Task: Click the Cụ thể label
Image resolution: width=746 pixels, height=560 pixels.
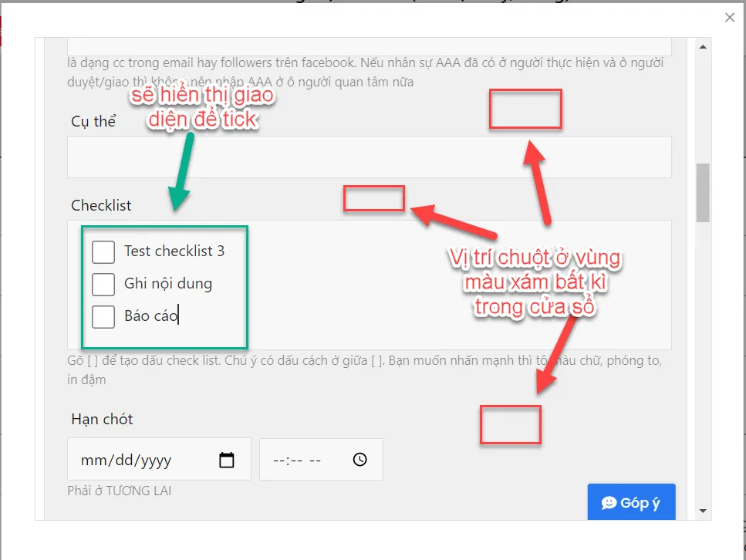Action: click(93, 121)
